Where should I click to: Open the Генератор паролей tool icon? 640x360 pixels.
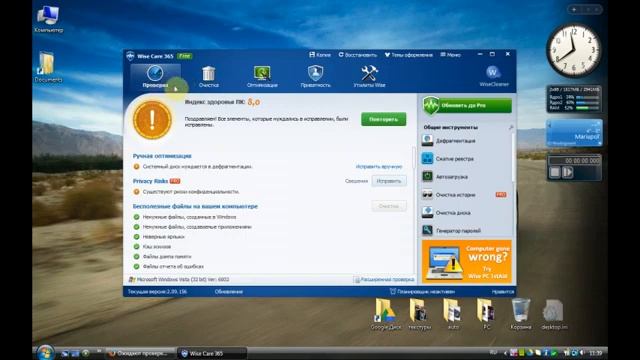point(427,230)
